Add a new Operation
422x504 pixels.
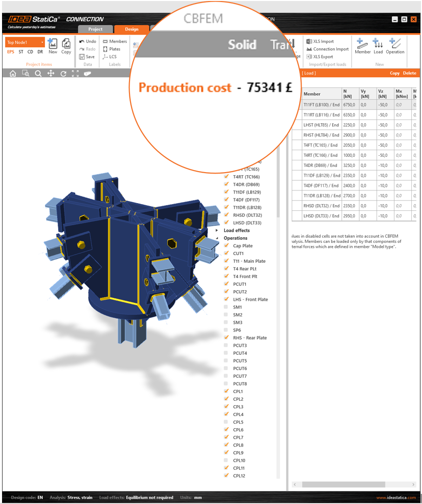(395, 46)
